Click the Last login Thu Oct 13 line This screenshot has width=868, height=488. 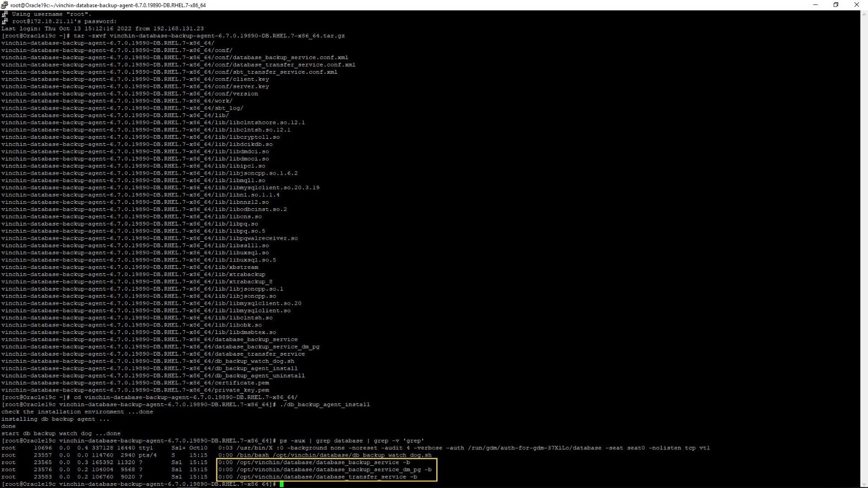tap(103, 29)
